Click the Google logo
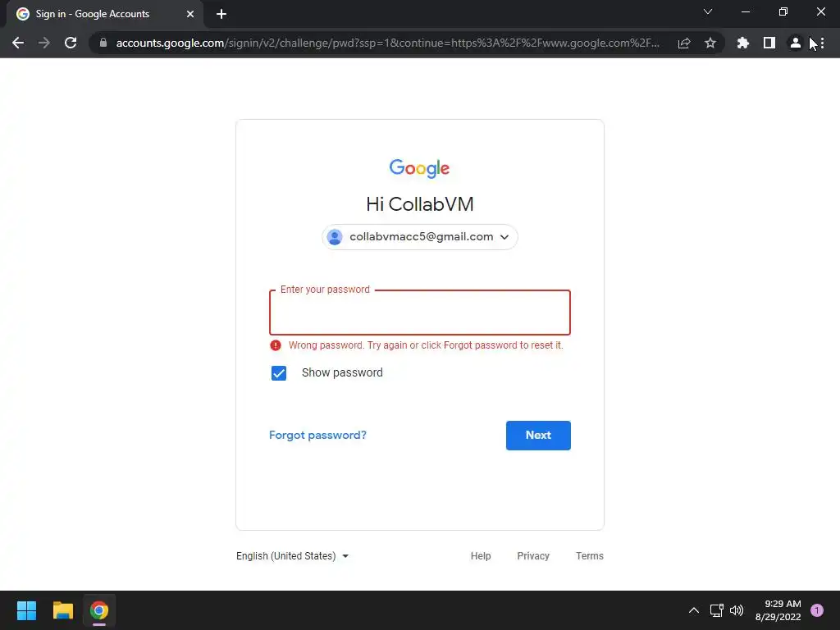The height and width of the screenshot is (630, 840). [x=419, y=168]
